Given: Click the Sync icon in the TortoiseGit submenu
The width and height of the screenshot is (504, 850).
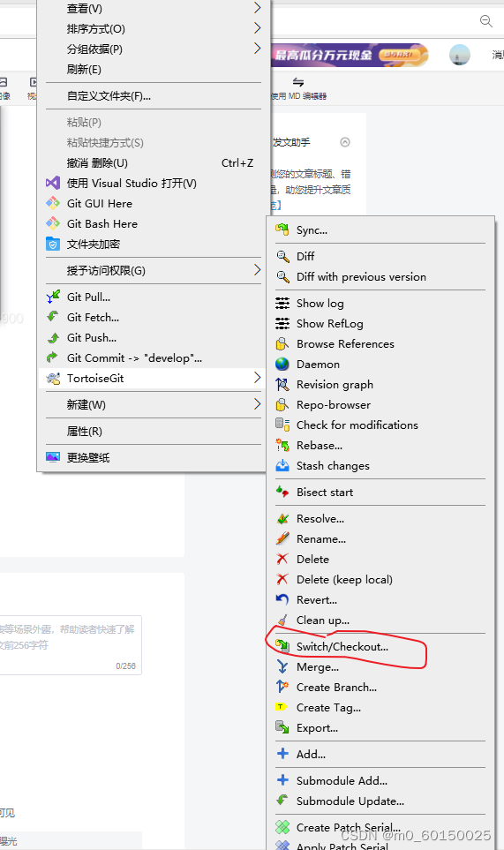Looking at the screenshot, I should [x=282, y=229].
